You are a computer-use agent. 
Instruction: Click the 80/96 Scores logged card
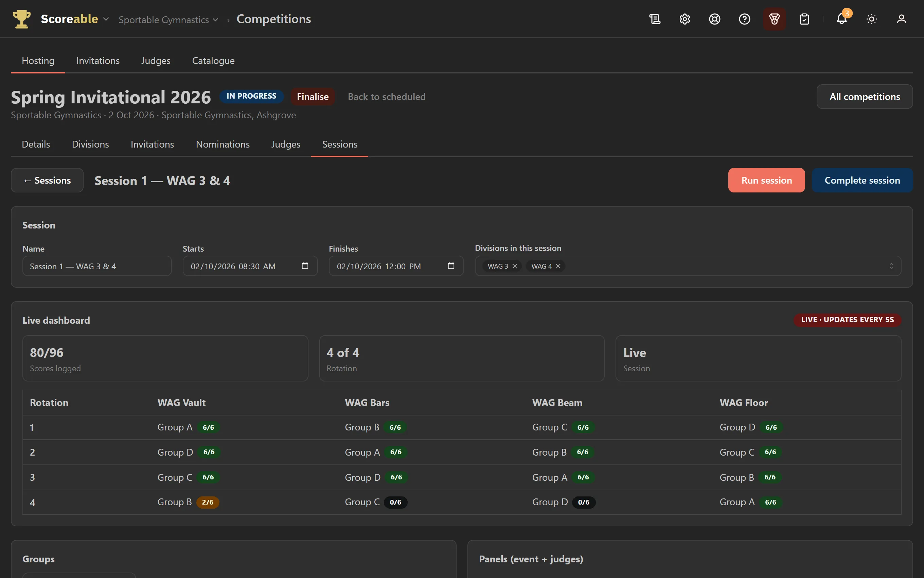(x=165, y=358)
